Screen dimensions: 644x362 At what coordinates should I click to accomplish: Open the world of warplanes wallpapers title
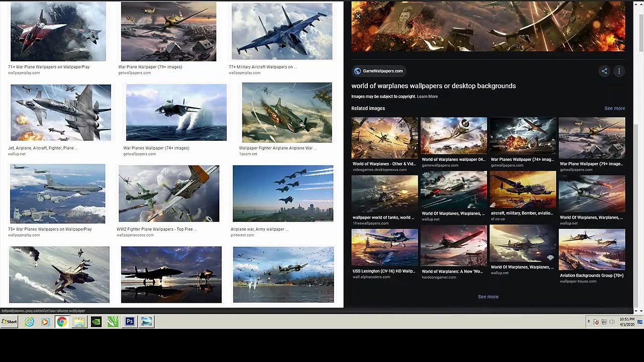433,86
